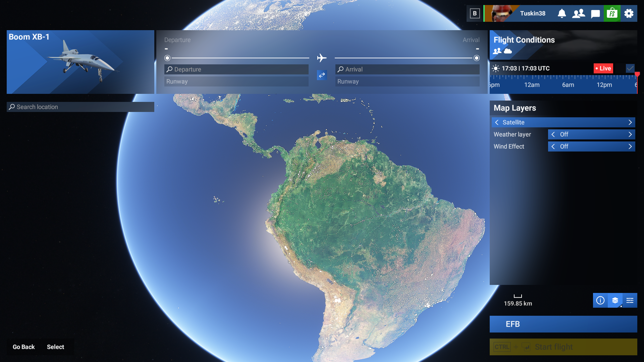Click the Go Back button

[23, 347]
